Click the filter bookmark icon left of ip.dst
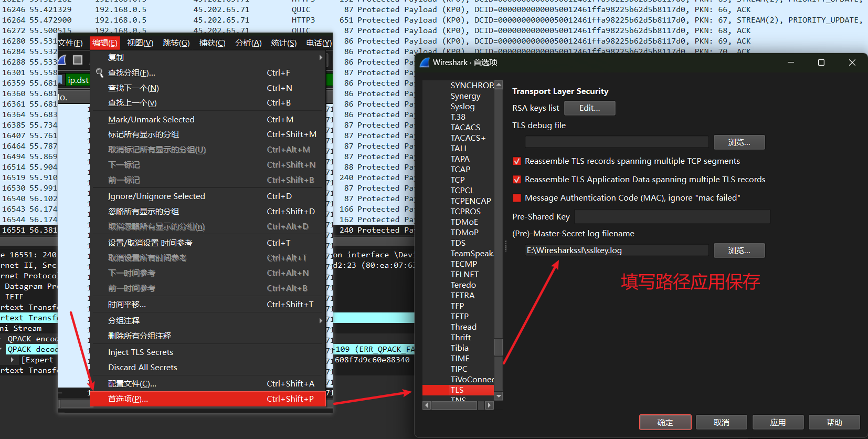 pos(61,80)
